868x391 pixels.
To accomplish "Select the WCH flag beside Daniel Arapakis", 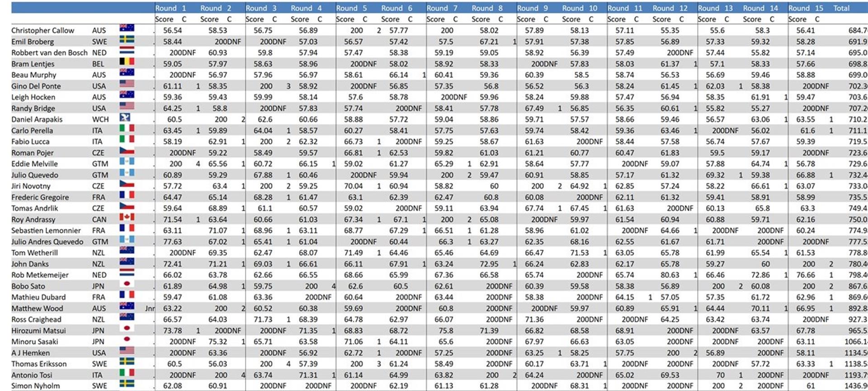I will coord(125,117).
